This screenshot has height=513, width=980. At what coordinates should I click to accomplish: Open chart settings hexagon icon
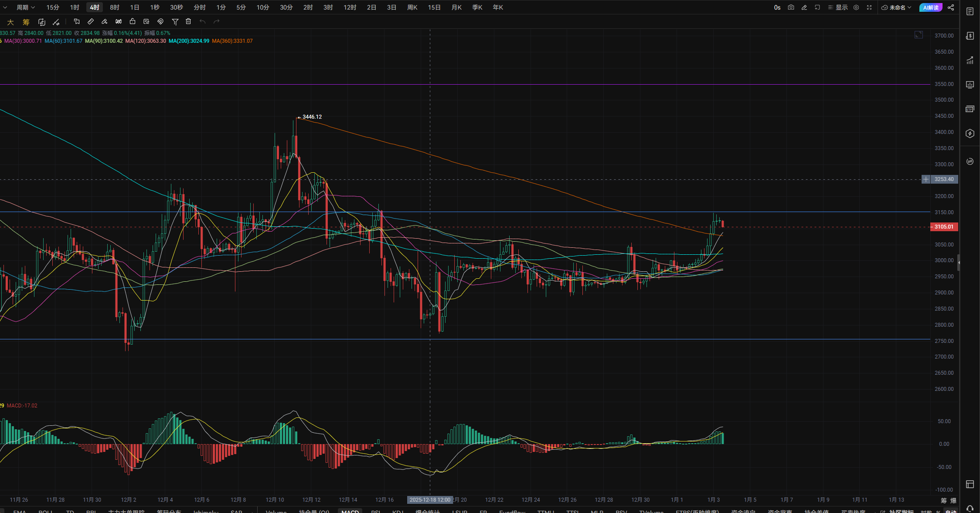click(x=856, y=7)
